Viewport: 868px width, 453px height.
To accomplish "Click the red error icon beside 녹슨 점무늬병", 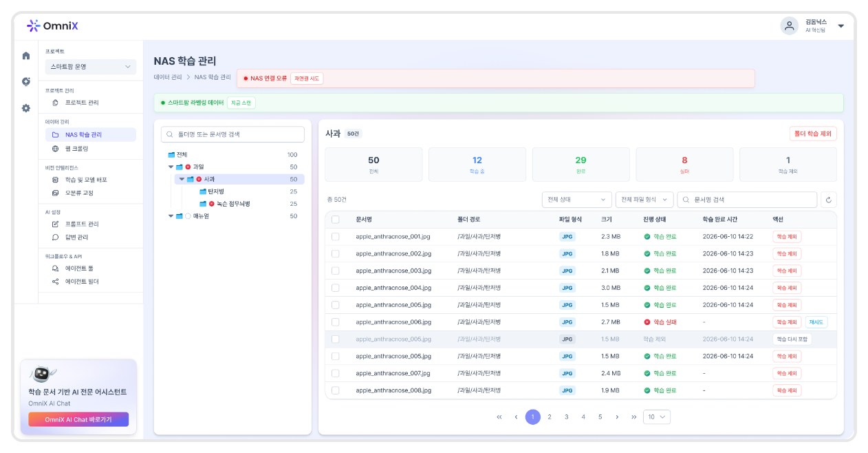I will click(x=212, y=204).
